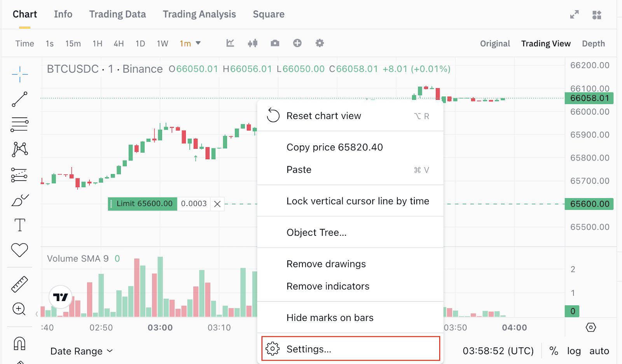Switch to the Trading Data tab
This screenshot has width=622, height=364.
(117, 14)
